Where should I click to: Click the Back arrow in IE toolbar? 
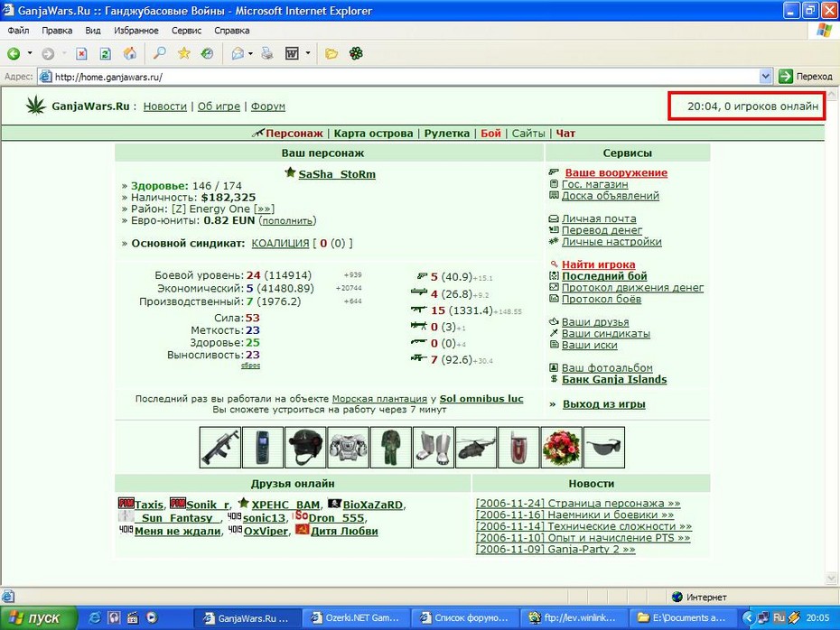[14, 53]
